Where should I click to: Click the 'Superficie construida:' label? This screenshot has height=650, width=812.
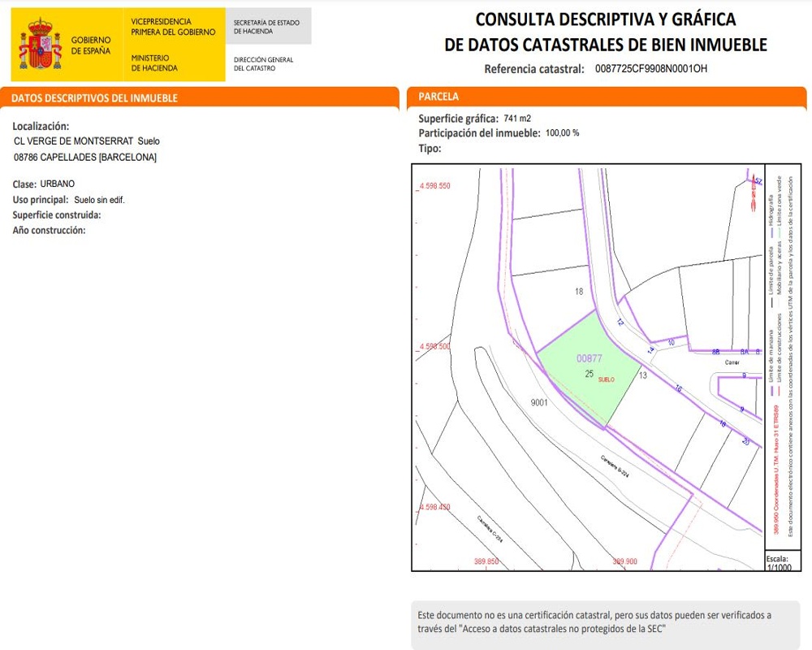(x=57, y=215)
